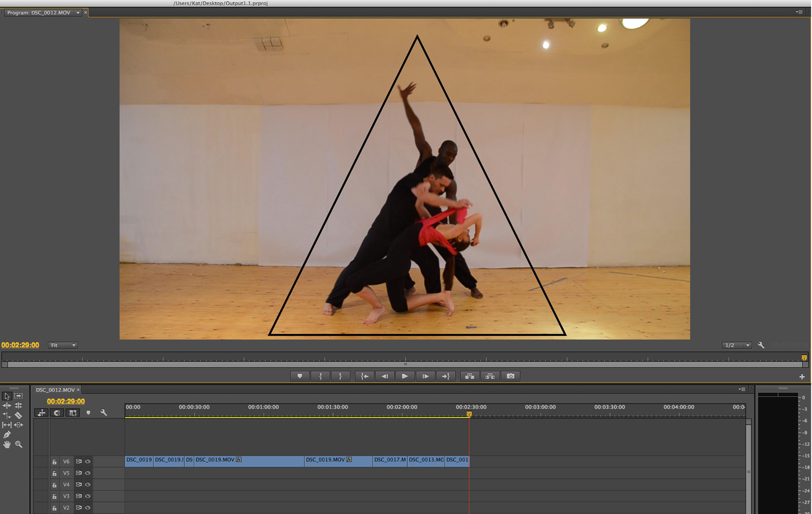
Task: Open Program monitor panel menu
Action: tap(799, 12)
